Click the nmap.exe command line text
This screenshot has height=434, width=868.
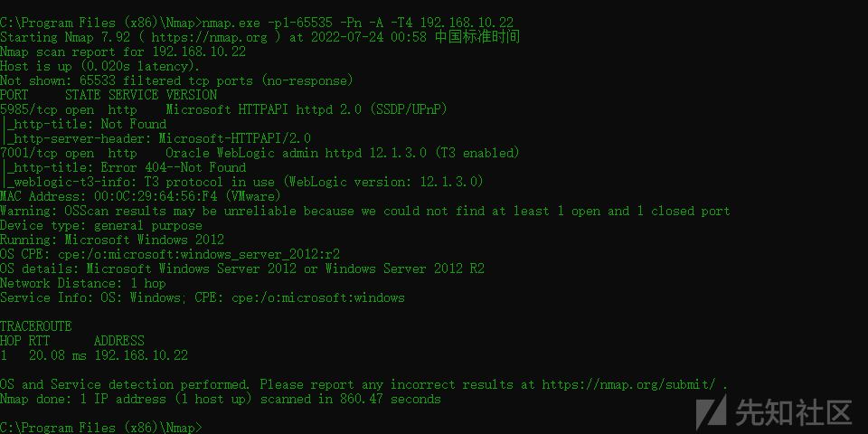[358, 23]
